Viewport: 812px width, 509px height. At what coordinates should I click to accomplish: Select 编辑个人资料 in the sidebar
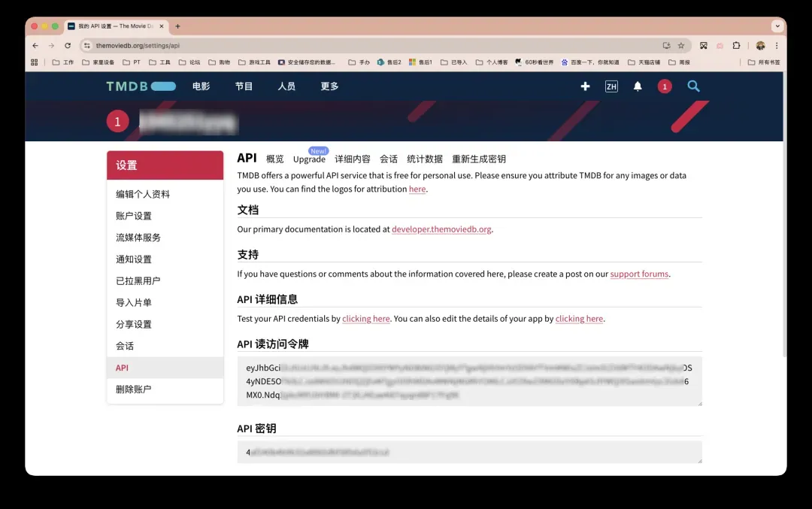click(165, 194)
